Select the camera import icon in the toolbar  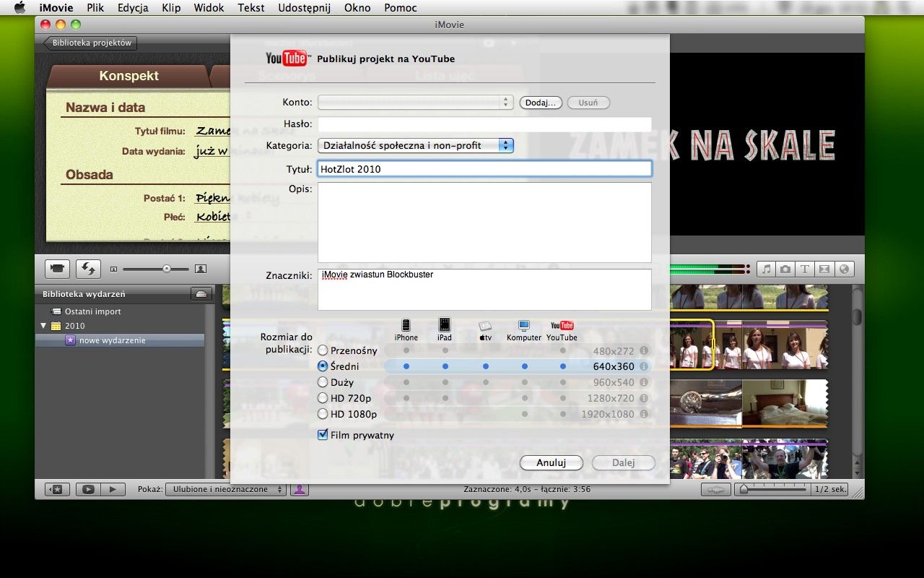[x=56, y=269]
